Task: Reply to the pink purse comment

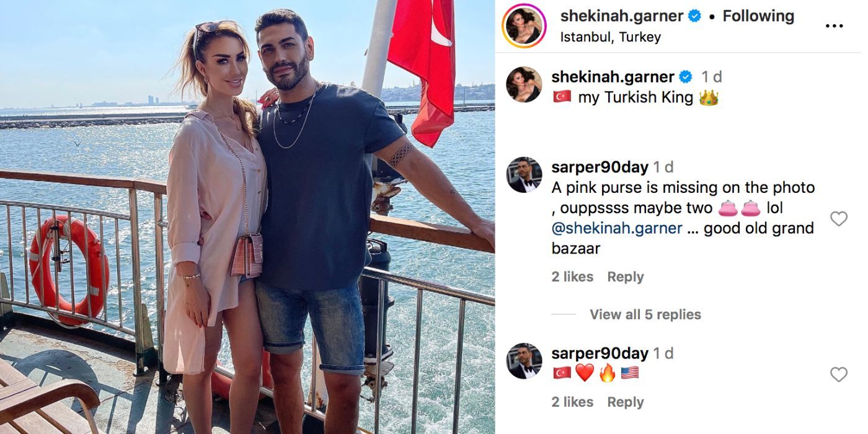Action: click(x=625, y=277)
